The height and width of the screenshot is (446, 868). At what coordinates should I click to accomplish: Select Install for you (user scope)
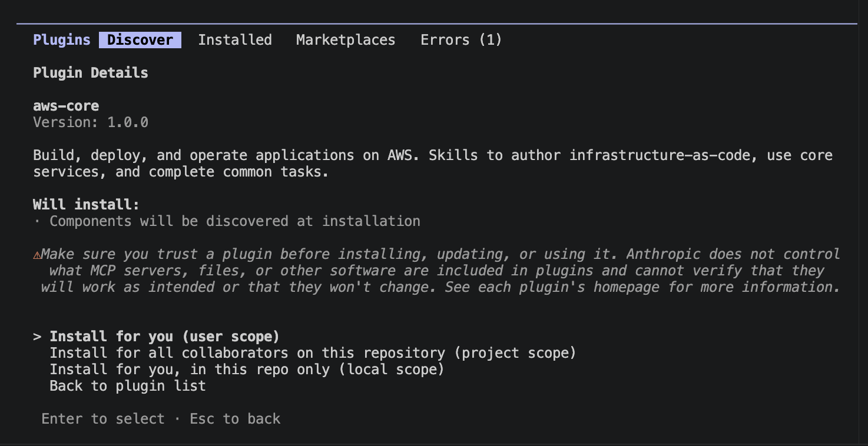click(x=164, y=337)
